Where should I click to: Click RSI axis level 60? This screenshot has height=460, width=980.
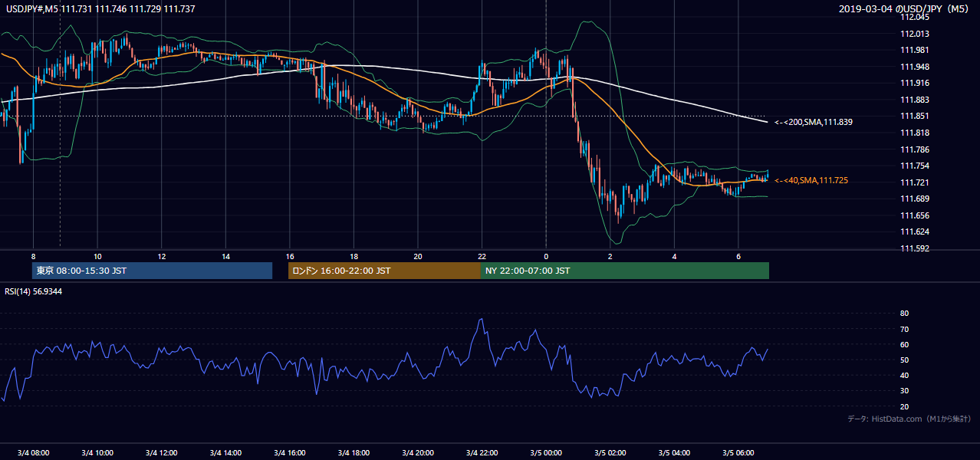pyautogui.click(x=904, y=344)
